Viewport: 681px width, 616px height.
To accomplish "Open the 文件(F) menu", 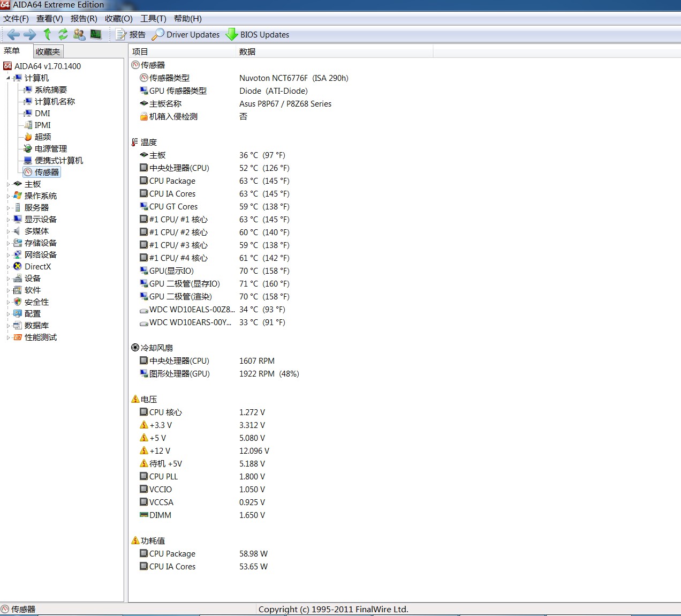I will tap(16, 19).
